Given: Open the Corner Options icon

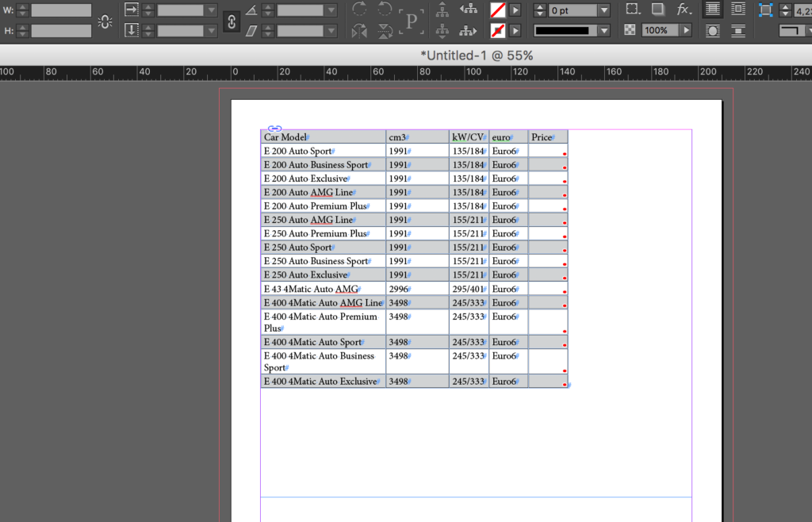Looking at the screenshot, I should (x=632, y=9).
